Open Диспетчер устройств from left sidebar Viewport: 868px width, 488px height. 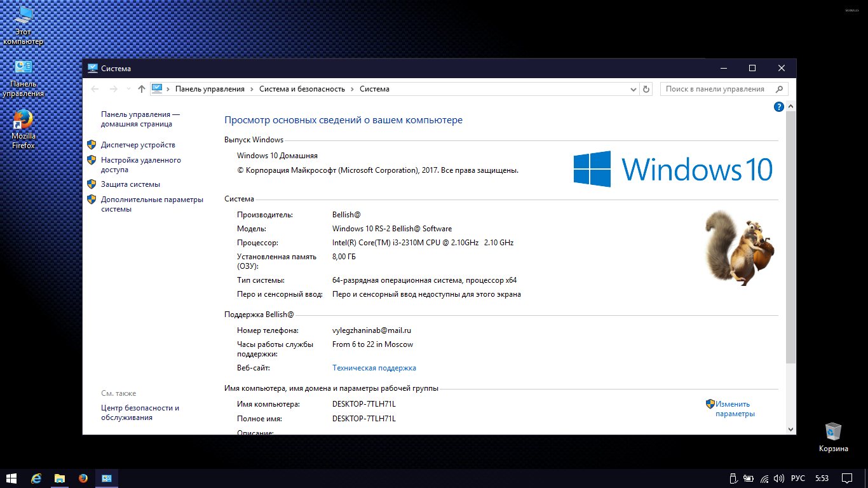[137, 145]
